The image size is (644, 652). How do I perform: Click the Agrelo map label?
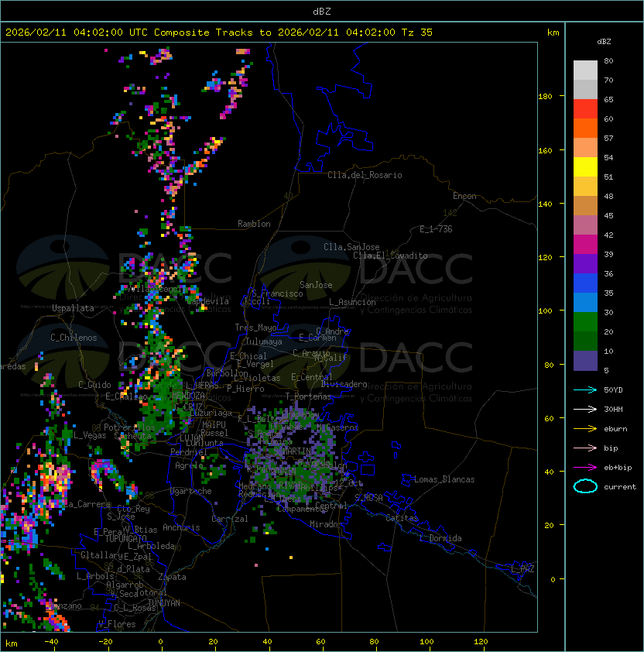coord(189,465)
